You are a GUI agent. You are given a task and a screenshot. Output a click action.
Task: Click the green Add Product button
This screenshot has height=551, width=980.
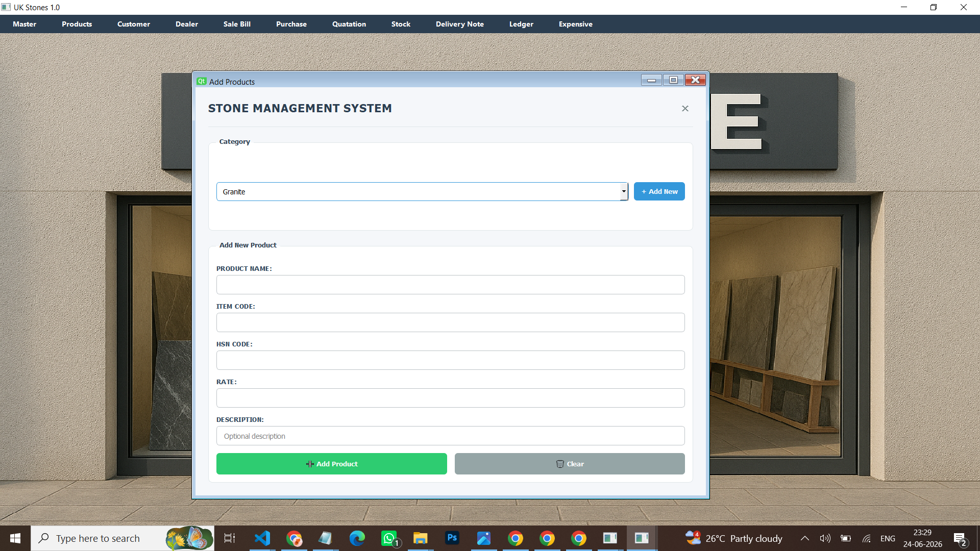click(331, 464)
